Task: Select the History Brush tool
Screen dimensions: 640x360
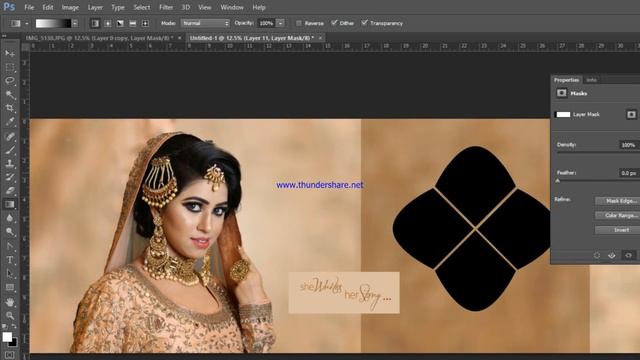Action: 10,177
